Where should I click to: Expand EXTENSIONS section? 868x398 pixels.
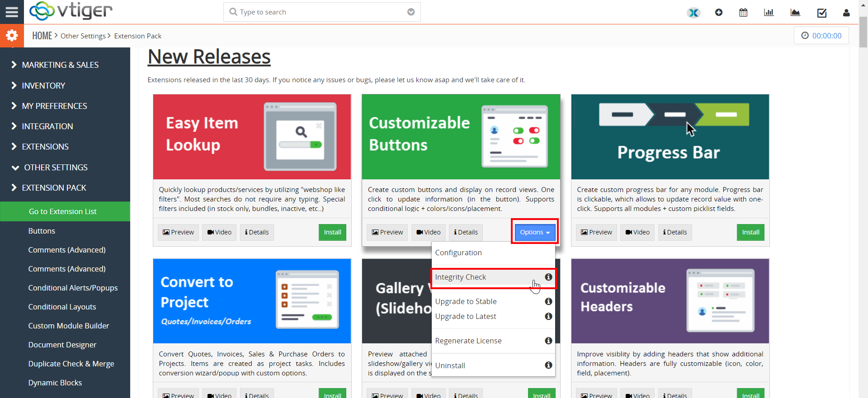coord(45,147)
